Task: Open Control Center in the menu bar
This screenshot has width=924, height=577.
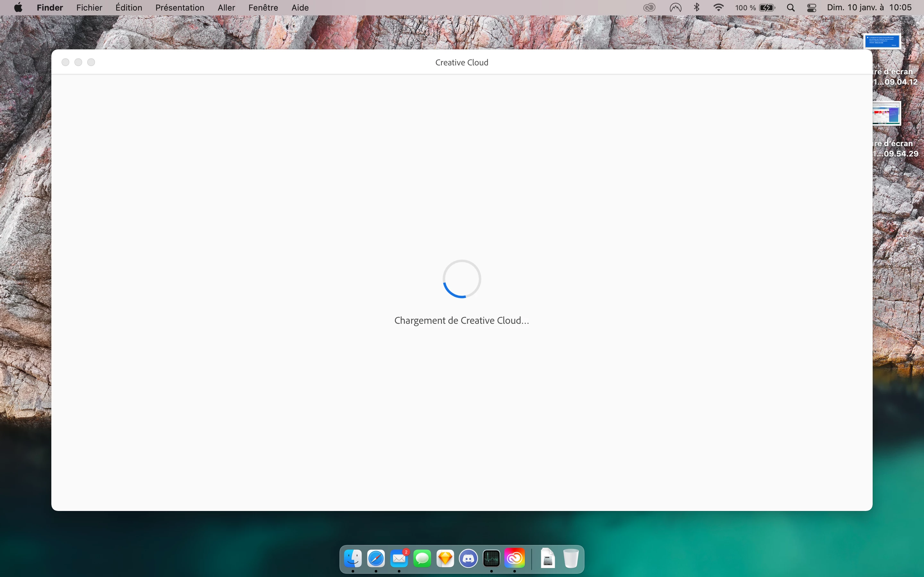Action: coord(812,8)
